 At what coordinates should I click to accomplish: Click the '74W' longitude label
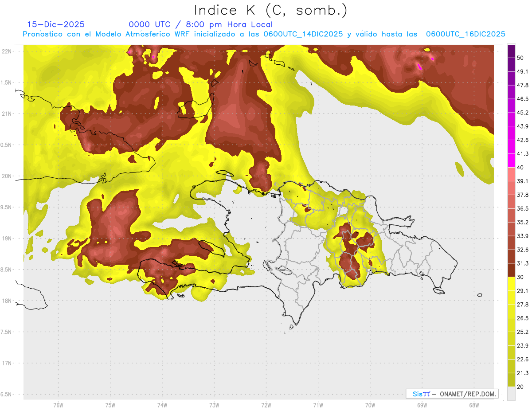(x=162, y=405)
